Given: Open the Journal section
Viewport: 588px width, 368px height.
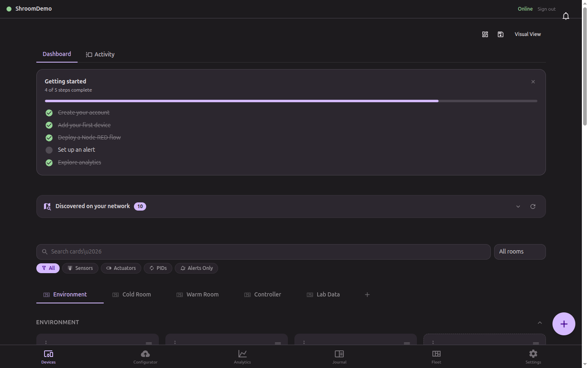Looking at the screenshot, I should click(339, 356).
